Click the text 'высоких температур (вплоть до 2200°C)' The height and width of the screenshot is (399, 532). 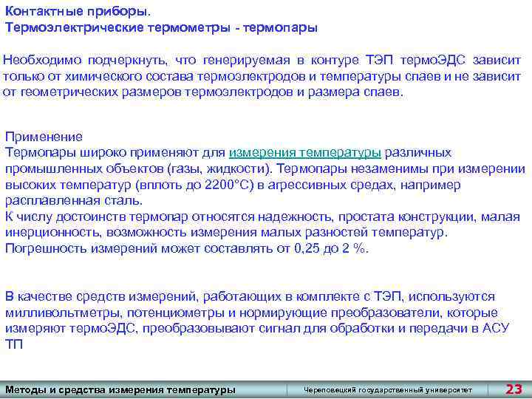[129, 185]
